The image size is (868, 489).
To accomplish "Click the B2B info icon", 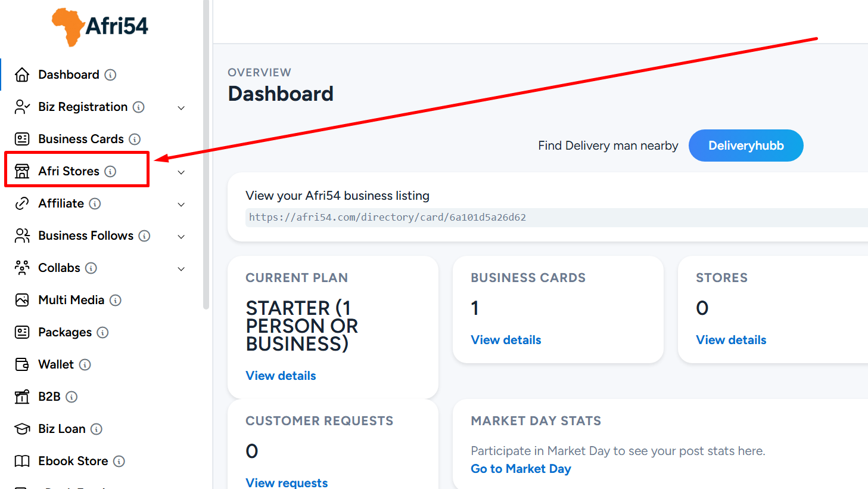I will tap(71, 397).
